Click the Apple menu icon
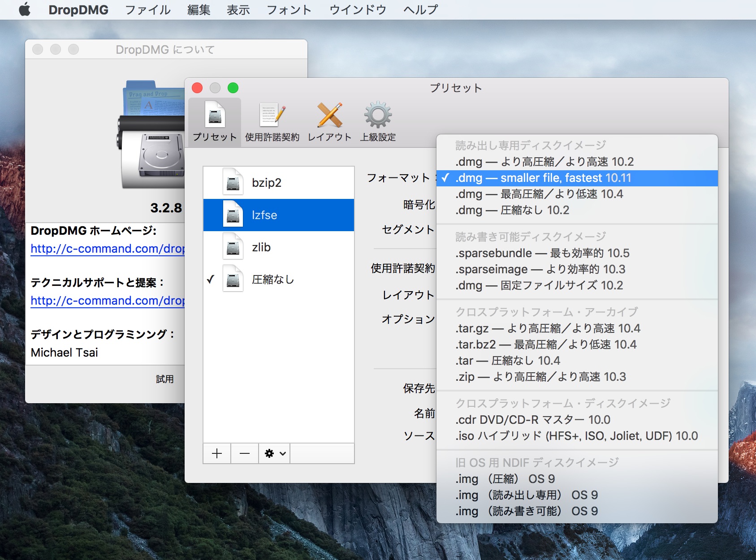This screenshot has width=756, height=560. point(25,9)
